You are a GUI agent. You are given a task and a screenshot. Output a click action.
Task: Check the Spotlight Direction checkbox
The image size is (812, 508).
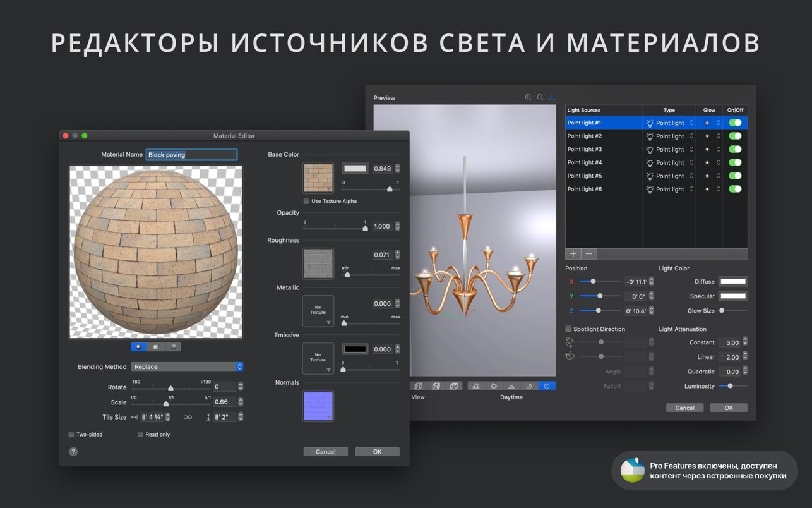(568, 329)
